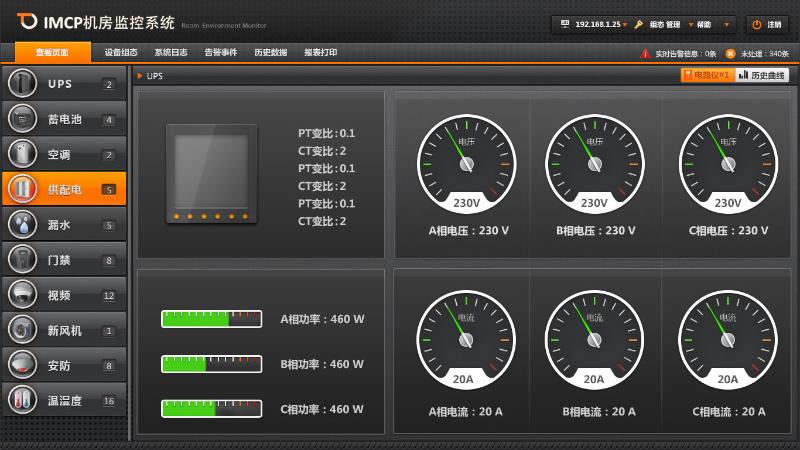Open the 告警事件 tab

[x=220, y=52]
